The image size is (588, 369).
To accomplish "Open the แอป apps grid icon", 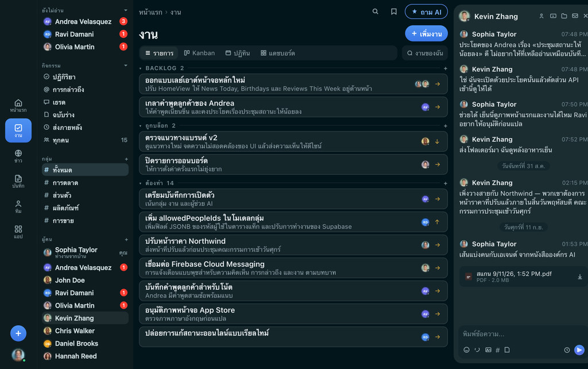I will coord(18,232).
